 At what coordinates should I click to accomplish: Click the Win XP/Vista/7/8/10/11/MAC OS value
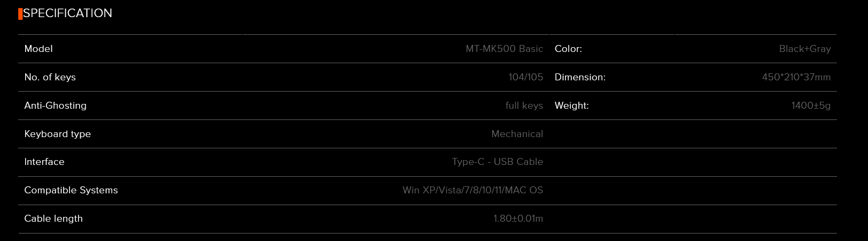pos(472,190)
